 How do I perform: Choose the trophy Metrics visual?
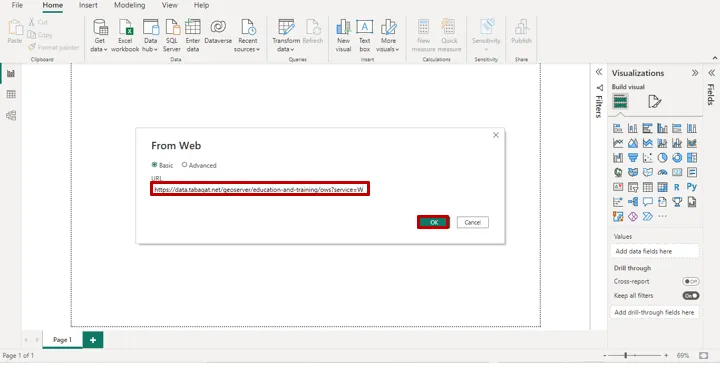(x=677, y=202)
